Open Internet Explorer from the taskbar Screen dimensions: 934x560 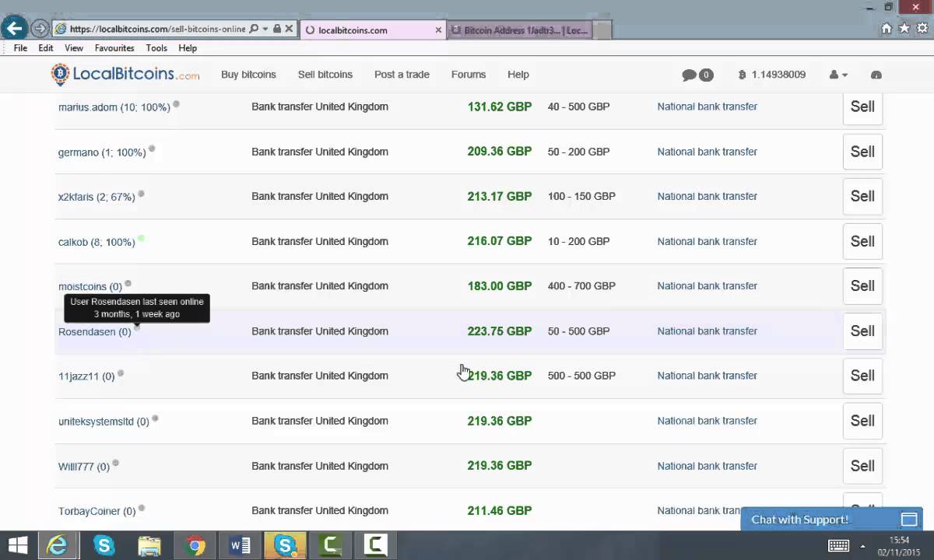tap(58, 545)
